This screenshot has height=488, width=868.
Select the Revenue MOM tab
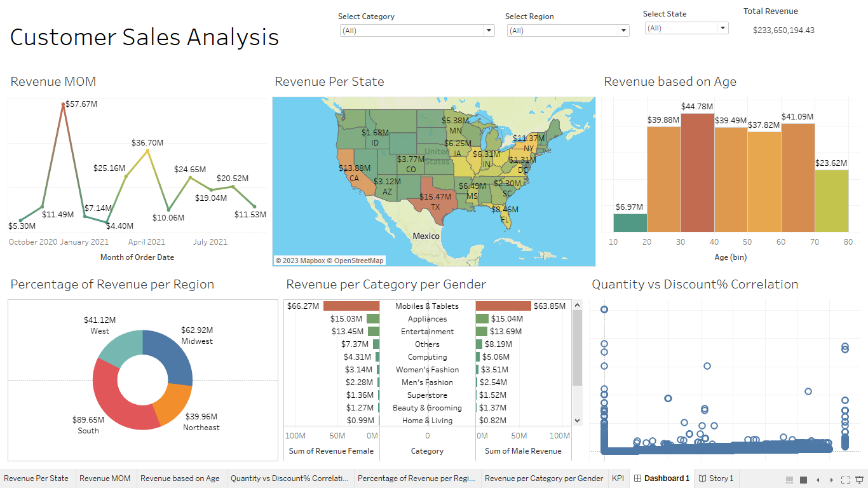pos(105,478)
